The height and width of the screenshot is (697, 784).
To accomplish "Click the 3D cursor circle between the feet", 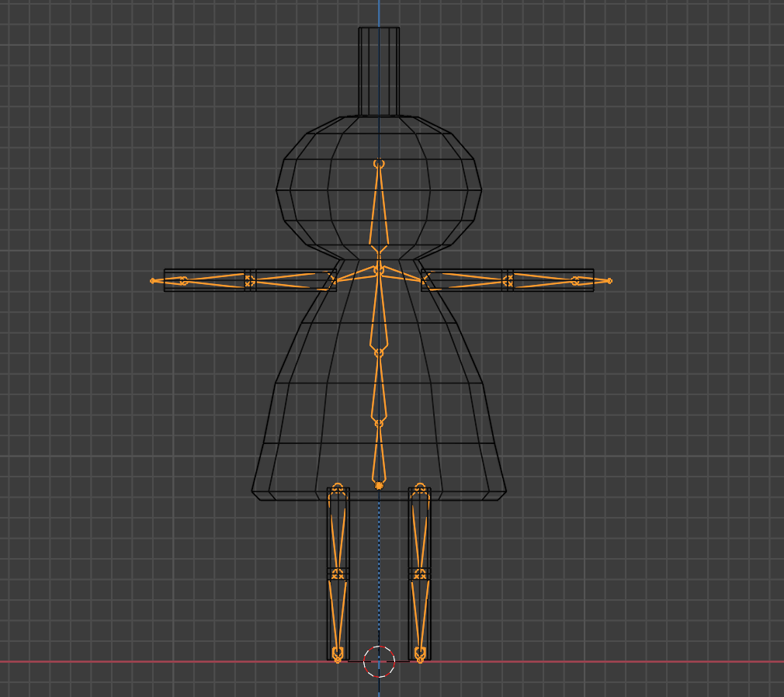I will 379,661.
